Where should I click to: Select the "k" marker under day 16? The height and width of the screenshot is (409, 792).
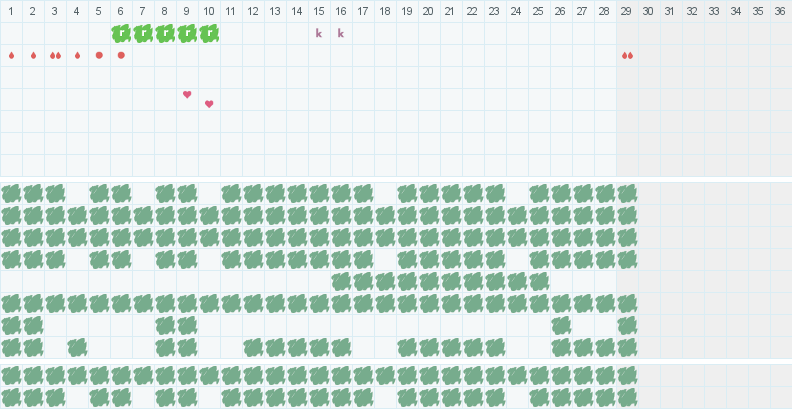point(341,34)
